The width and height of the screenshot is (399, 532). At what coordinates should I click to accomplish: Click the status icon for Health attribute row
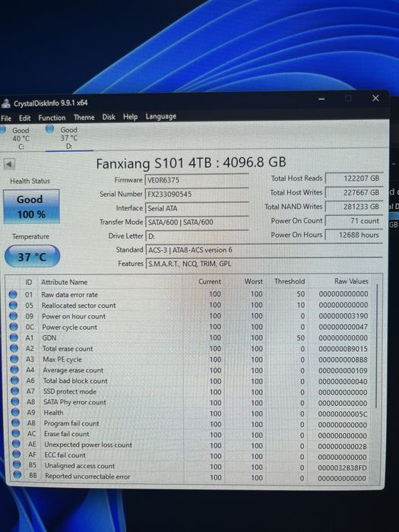tap(15, 412)
